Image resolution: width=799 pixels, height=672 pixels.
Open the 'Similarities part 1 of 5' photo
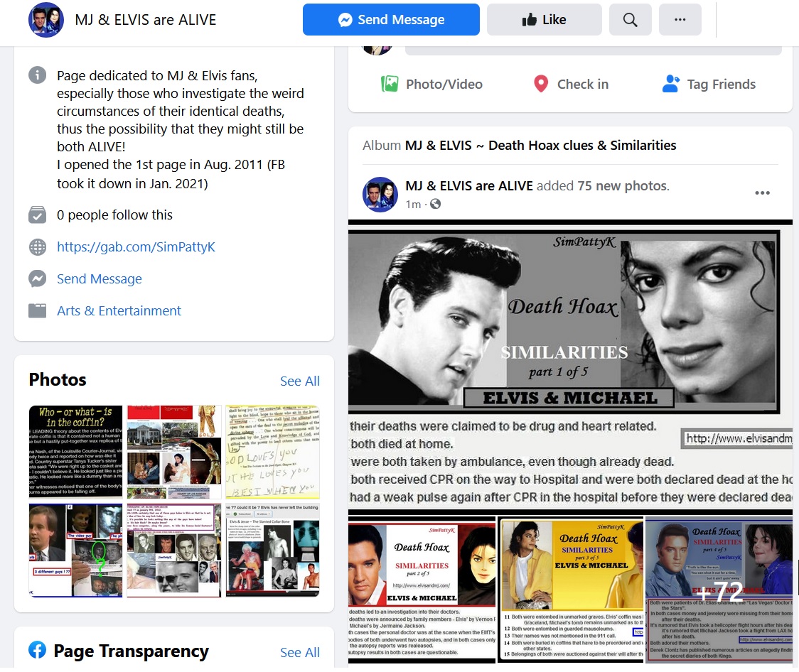(570, 366)
